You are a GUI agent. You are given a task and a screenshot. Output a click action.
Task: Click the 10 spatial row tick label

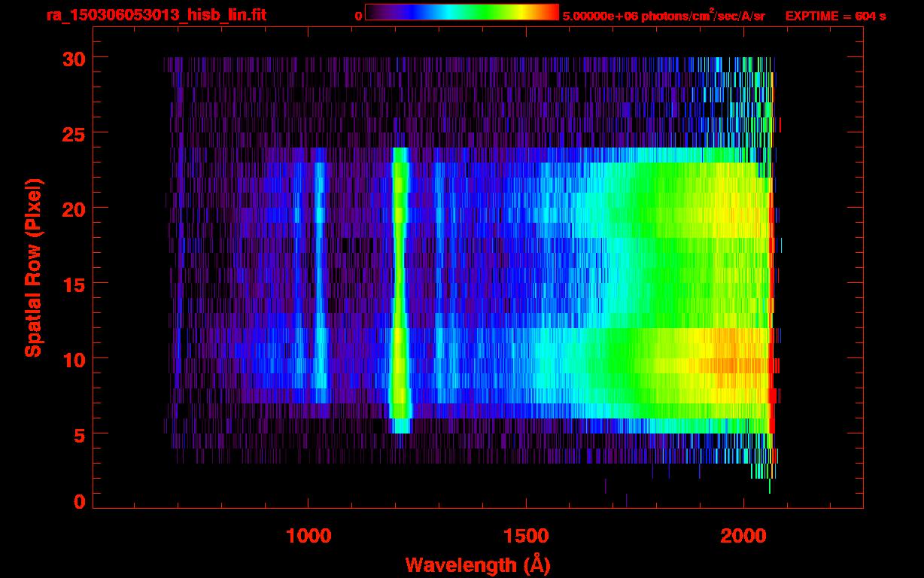coord(73,359)
